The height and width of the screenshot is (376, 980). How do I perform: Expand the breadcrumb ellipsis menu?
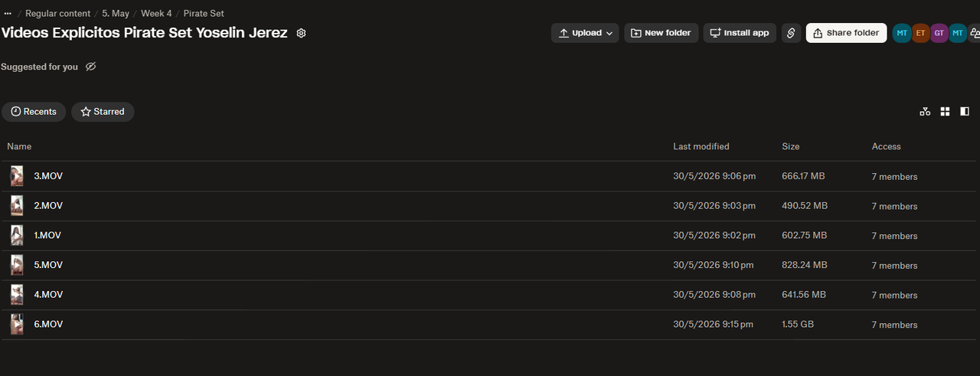pos(8,13)
